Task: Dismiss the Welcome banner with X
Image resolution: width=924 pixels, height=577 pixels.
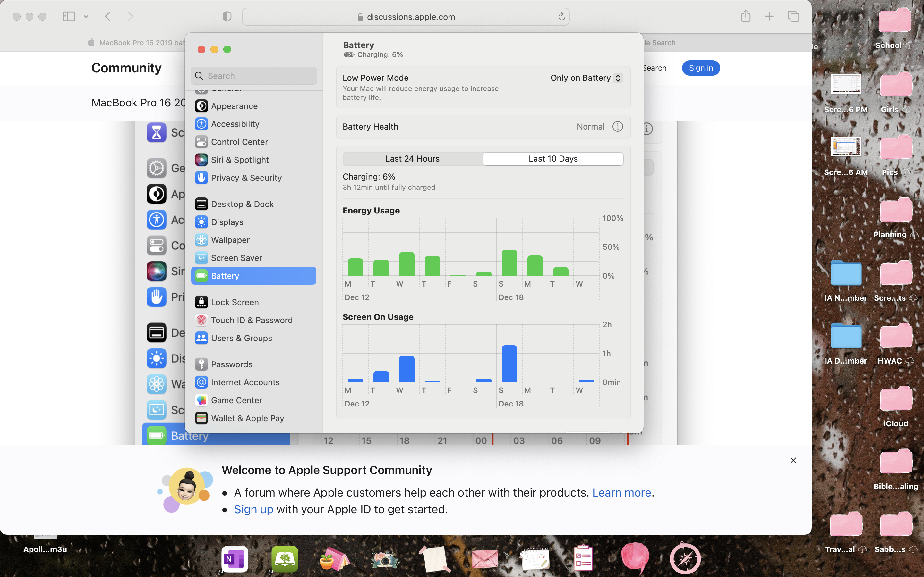Action: pyautogui.click(x=793, y=460)
